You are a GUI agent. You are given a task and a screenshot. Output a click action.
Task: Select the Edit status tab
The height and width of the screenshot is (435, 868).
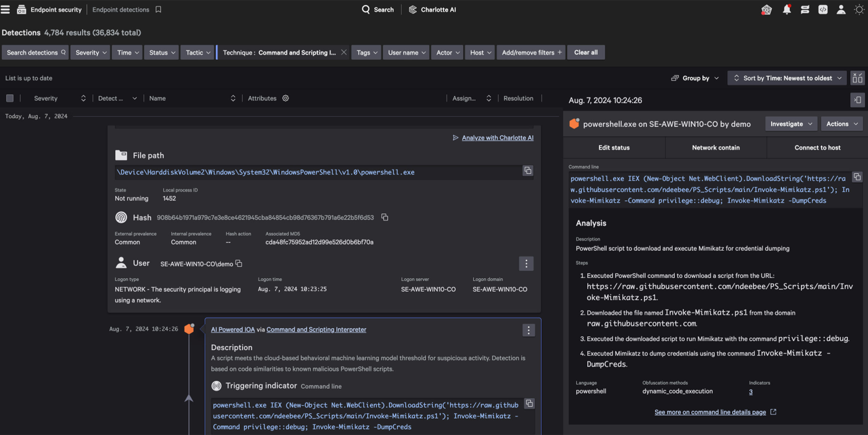[614, 148]
